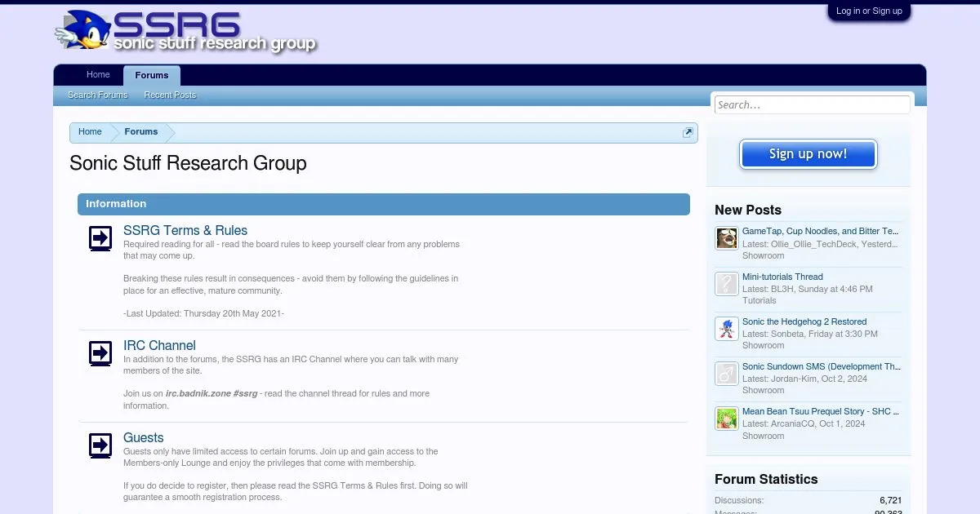The image size is (980, 514).
Task: Click Latest: BL3H, Sunday at 4:46 PM
Action: tap(807, 289)
